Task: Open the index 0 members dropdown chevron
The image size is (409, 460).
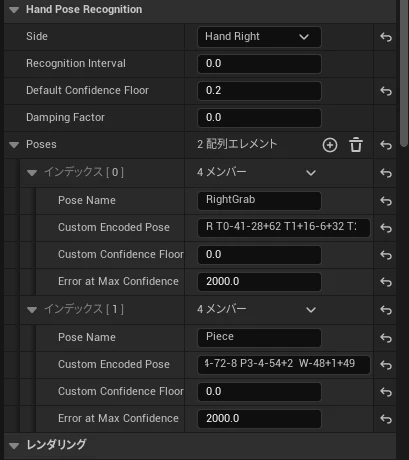Action: tap(311, 173)
